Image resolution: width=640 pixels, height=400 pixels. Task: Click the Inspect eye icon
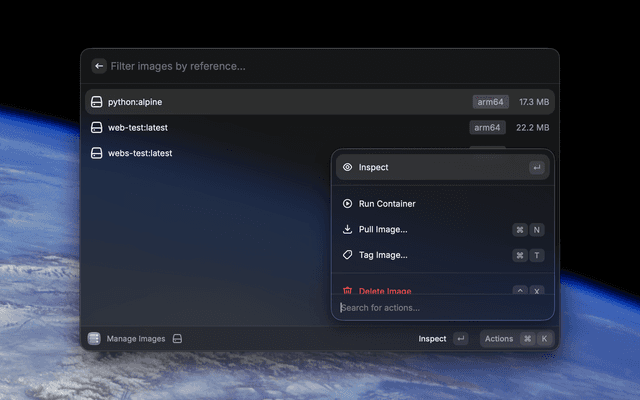(x=347, y=167)
